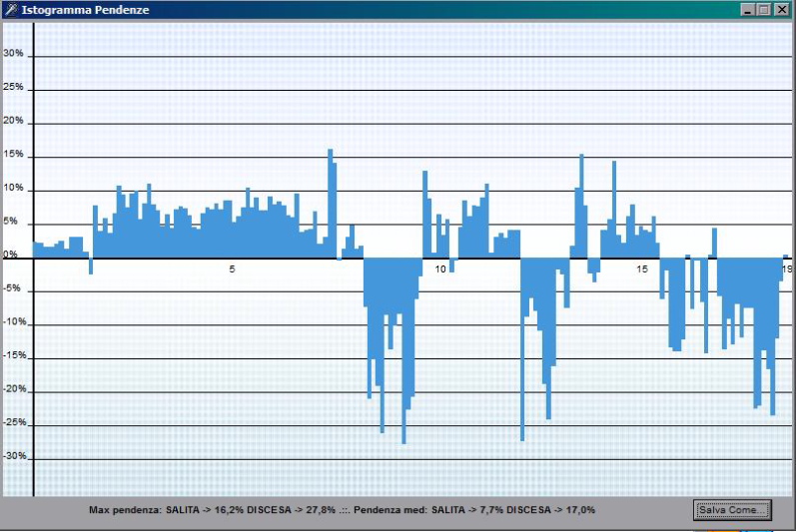Click the app icon in the title bar
This screenshot has width=796, height=532.
pyautogui.click(x=10, y=9)
